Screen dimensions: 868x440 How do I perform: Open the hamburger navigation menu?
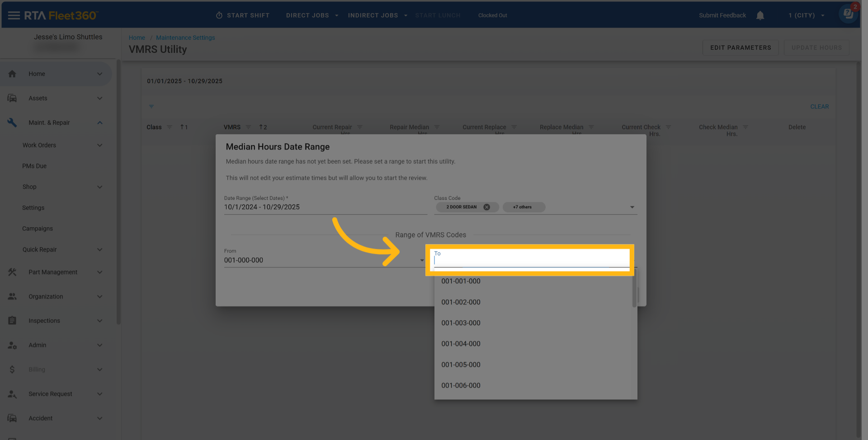point(14,15)
